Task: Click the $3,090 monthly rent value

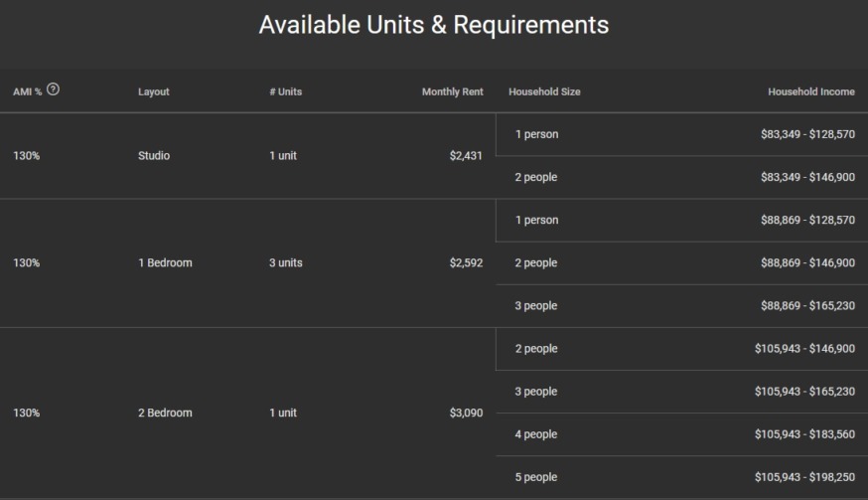Action: click(465, 413)
